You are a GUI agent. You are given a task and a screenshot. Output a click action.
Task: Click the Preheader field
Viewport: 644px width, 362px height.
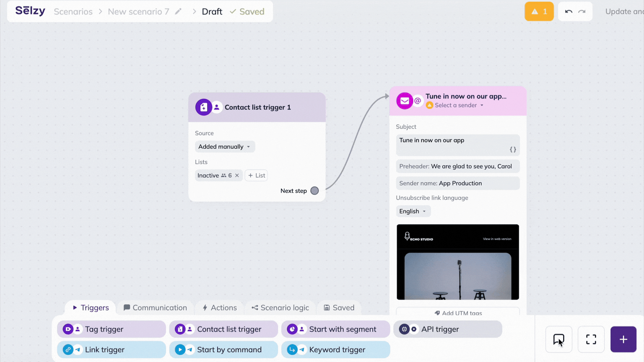coord(458,166)
